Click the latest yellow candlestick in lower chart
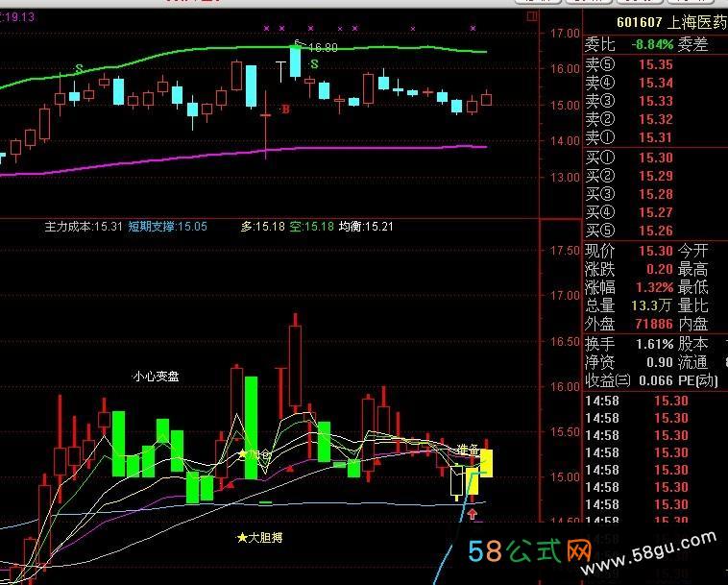The height and width of the screenshot is (585, 728). click(x=487, y=463)
